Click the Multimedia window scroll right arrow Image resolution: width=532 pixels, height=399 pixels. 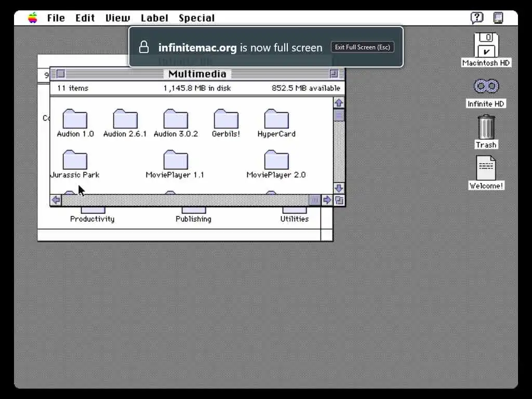tap(327, 200)
